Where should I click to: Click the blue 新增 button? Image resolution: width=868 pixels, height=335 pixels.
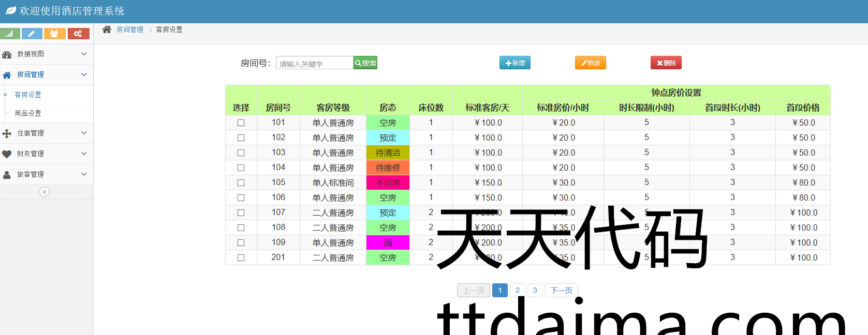[514, 63]
